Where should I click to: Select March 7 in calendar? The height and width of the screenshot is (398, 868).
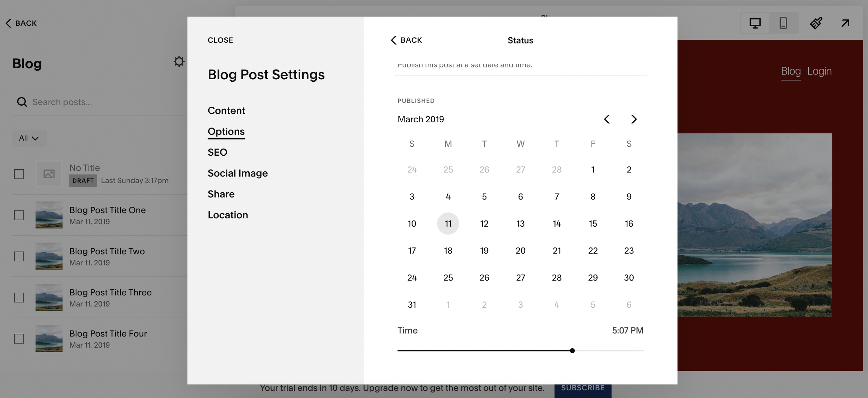[557, 197]
